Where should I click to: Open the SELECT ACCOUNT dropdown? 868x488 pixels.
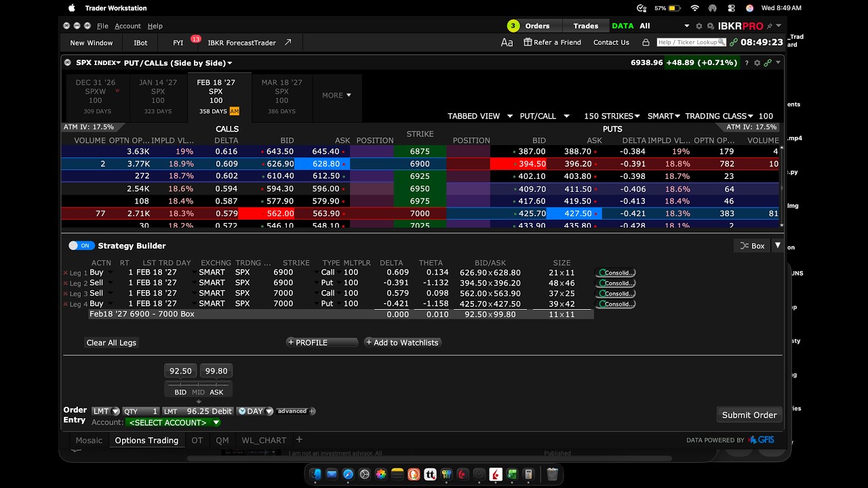(x=174, y=422)
